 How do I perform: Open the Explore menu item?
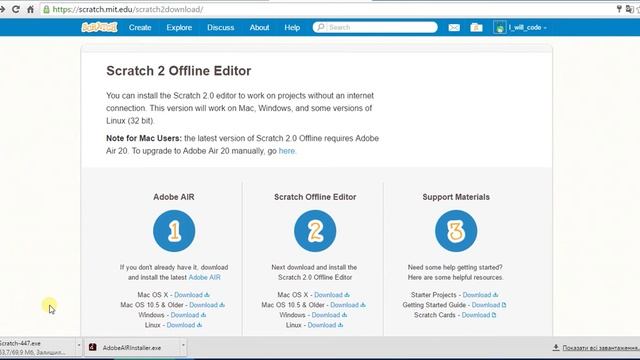179,27
